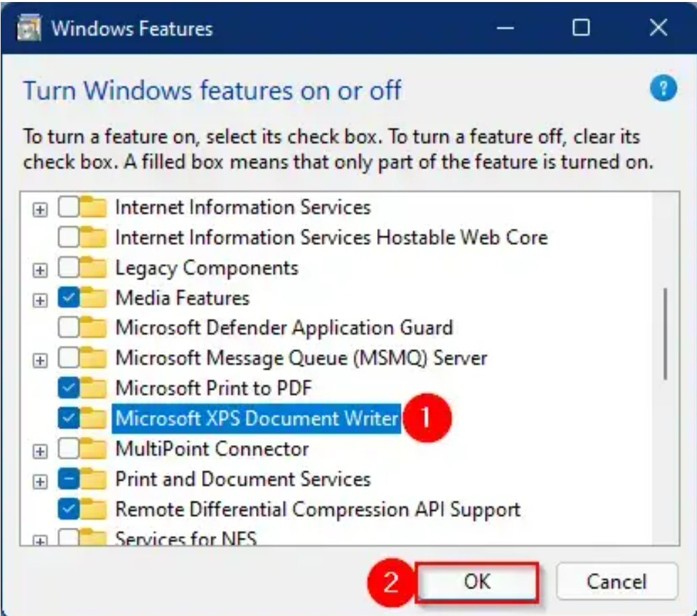Viewport: 697px width, 616px height.
Task: Expand the Legacy Components tree node
Action: [40, 270]
